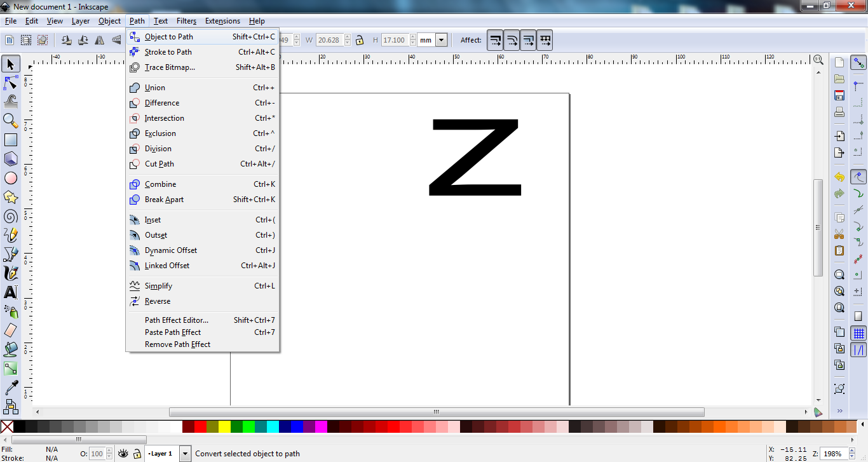Toggle scale stroke width affect button
868x462 pixels.
496,40
